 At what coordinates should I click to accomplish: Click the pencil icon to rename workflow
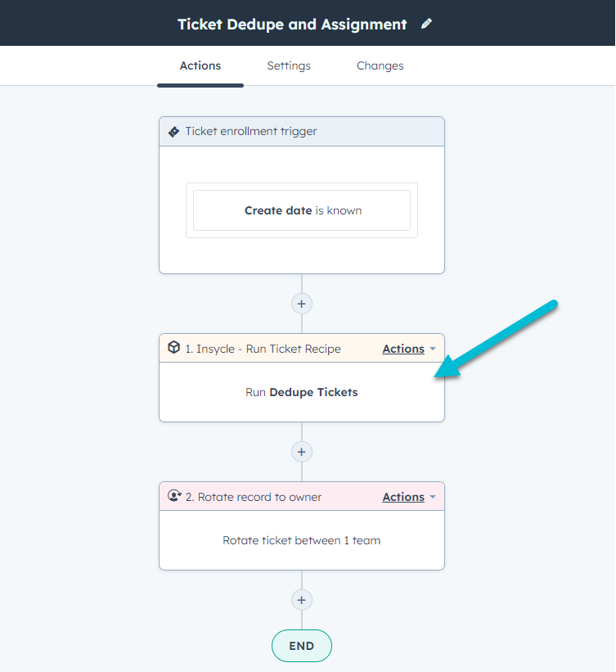[426, 25]
